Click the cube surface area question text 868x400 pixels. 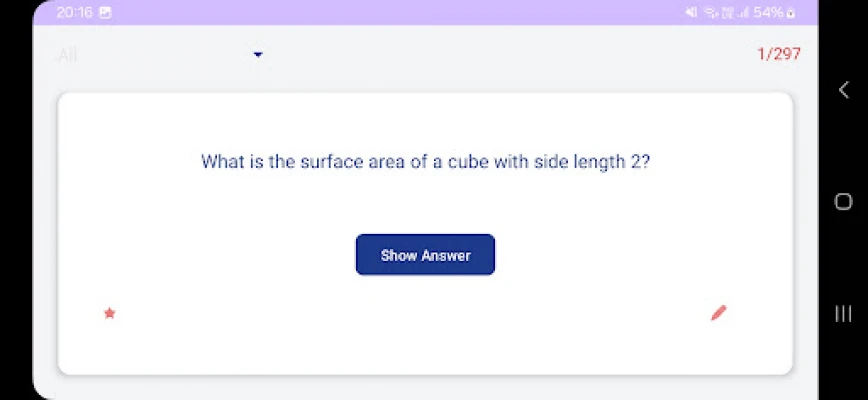click(425, 162)
